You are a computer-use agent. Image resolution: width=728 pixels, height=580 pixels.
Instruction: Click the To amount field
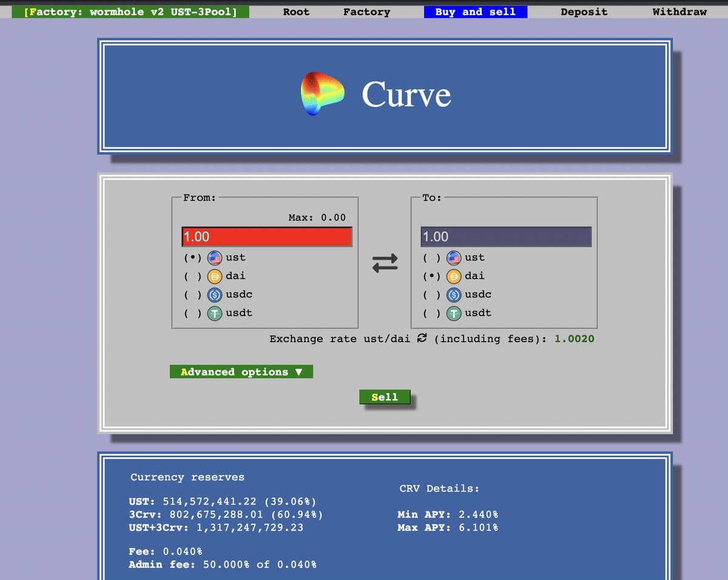click(x=506, y=237)
